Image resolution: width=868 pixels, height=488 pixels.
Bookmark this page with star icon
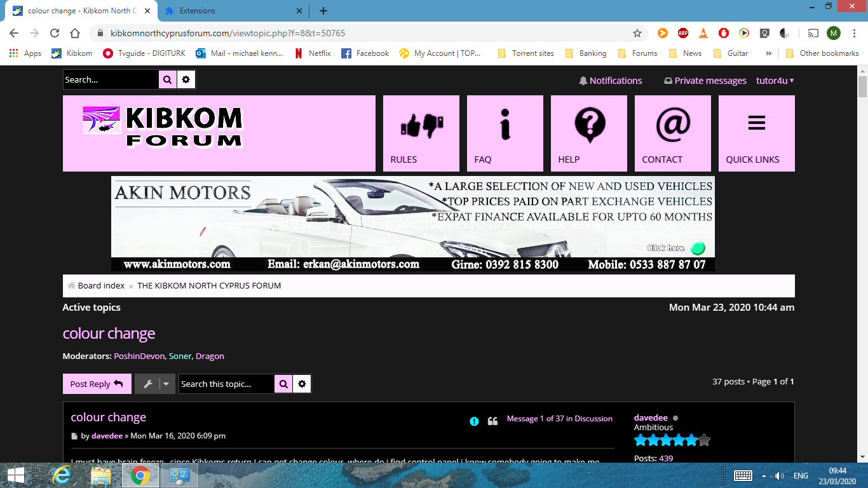(637, 33)
